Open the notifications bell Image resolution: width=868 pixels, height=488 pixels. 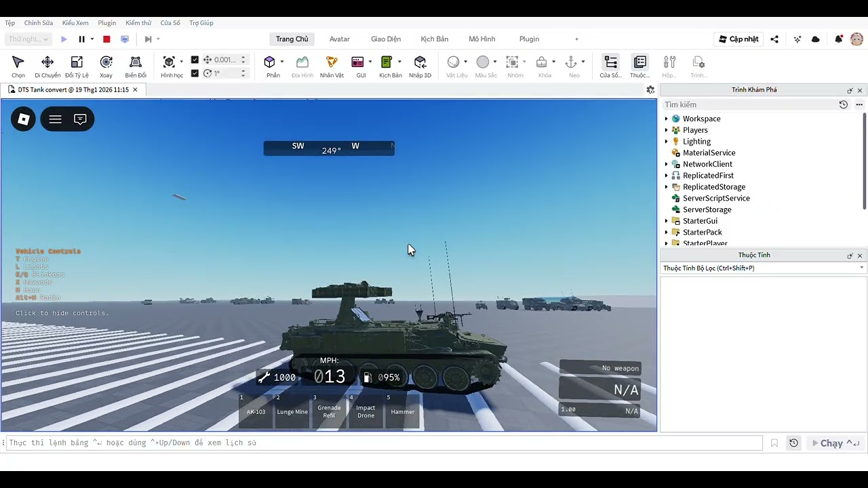(839, 39)
